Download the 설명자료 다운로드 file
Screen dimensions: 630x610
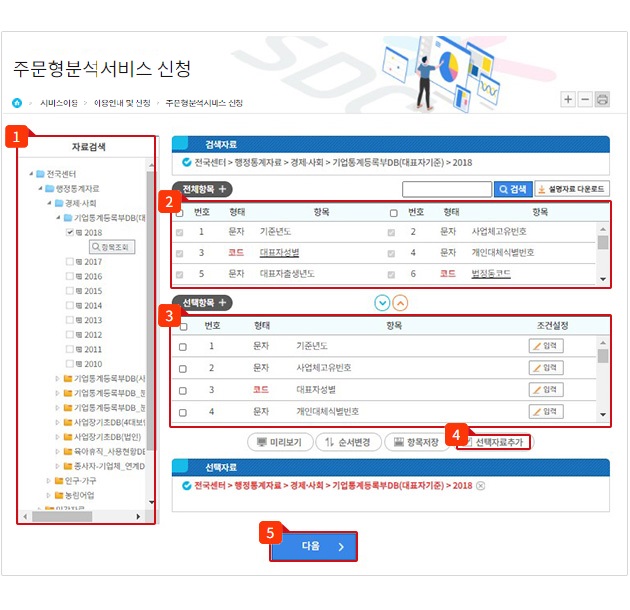click(572, 189)
